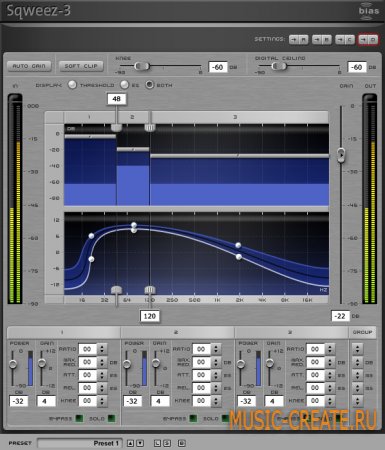Toggle band 1 Bypass LED
Screen dimensions: 385x450
point(79,418)
